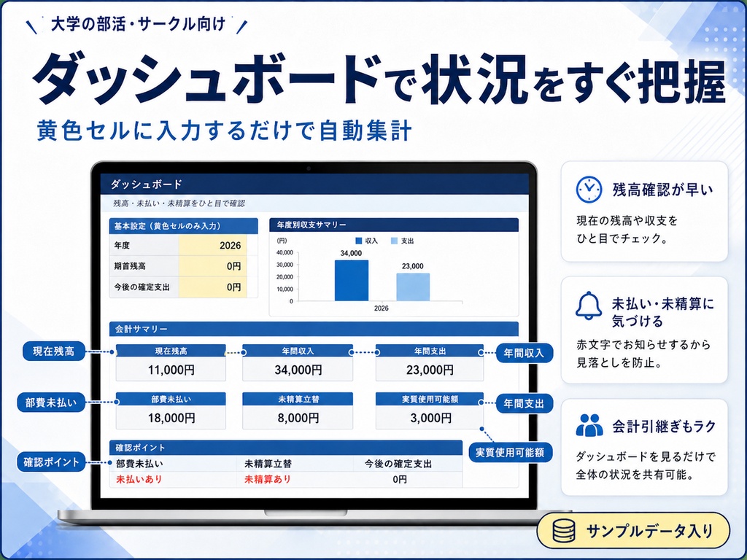Click the clock icon beside 残高確認が早い
This screenshot has height=560, width=747.
pos(589,190)
